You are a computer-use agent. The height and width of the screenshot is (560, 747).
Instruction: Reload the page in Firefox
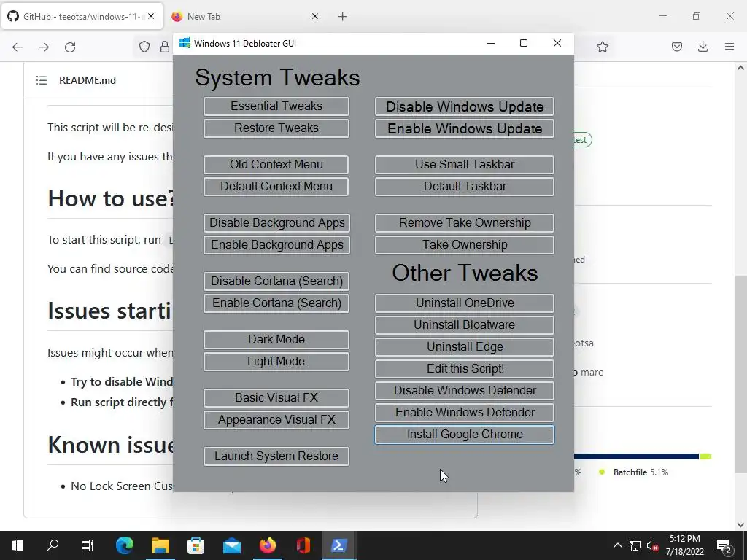pyautogui.click(x=70, y=47)
